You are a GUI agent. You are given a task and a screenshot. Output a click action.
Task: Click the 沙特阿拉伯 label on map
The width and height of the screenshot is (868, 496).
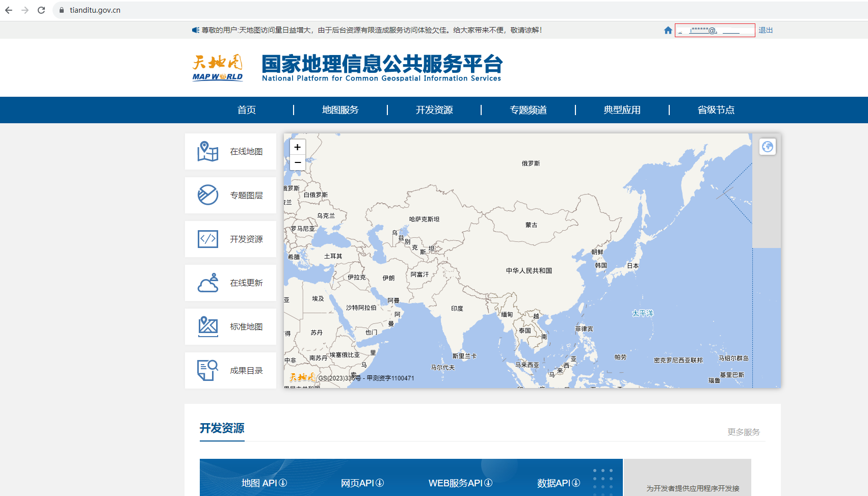[x=361, y=308]
